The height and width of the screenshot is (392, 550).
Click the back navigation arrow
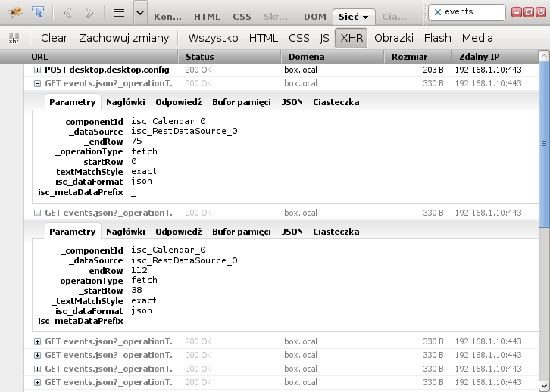pos(67,13)
